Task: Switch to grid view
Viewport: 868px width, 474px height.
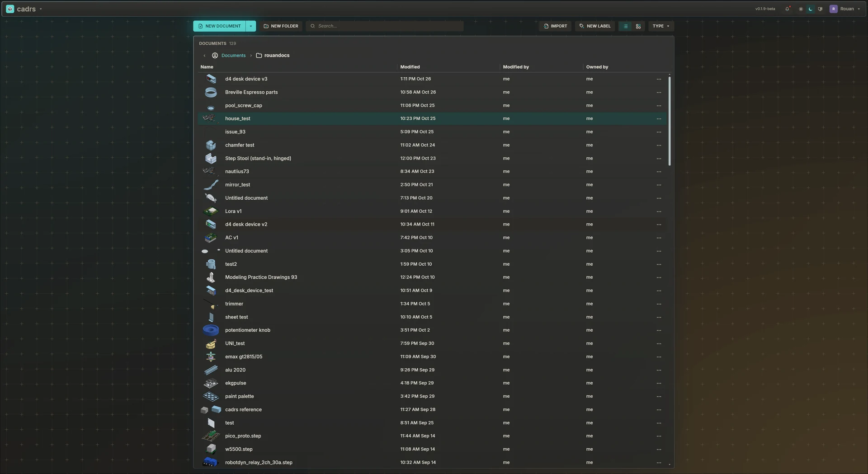Action: pos(638,26)
